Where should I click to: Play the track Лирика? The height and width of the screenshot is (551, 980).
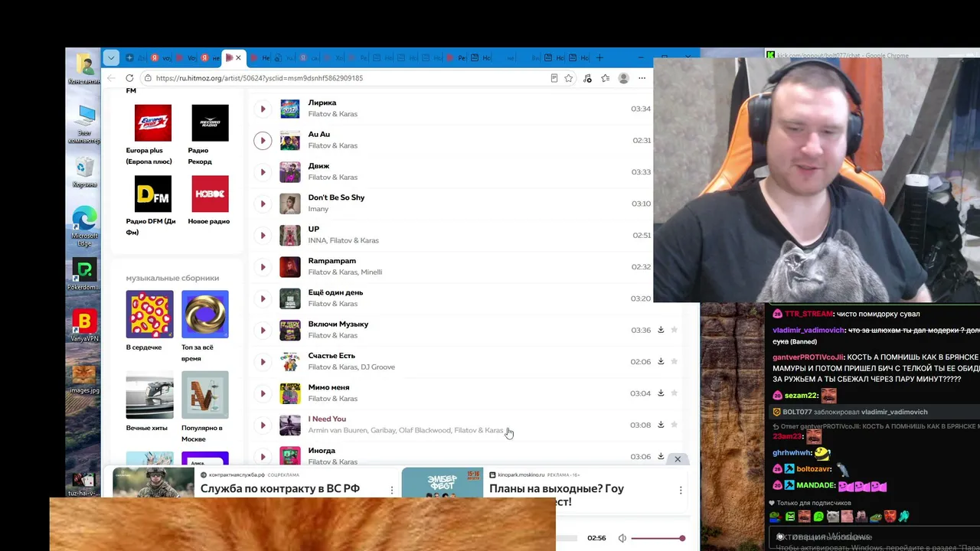click(x=263, y=109)
